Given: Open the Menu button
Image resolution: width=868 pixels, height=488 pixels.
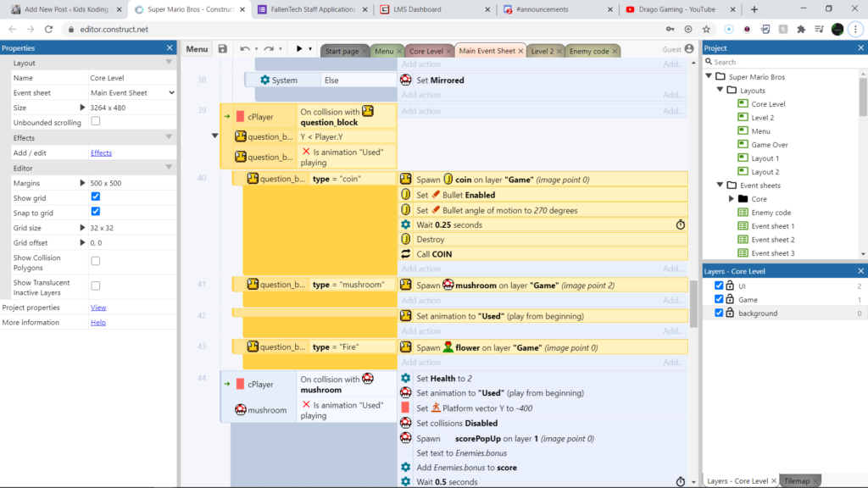Looking at the screenshot, I should (197, 49).
